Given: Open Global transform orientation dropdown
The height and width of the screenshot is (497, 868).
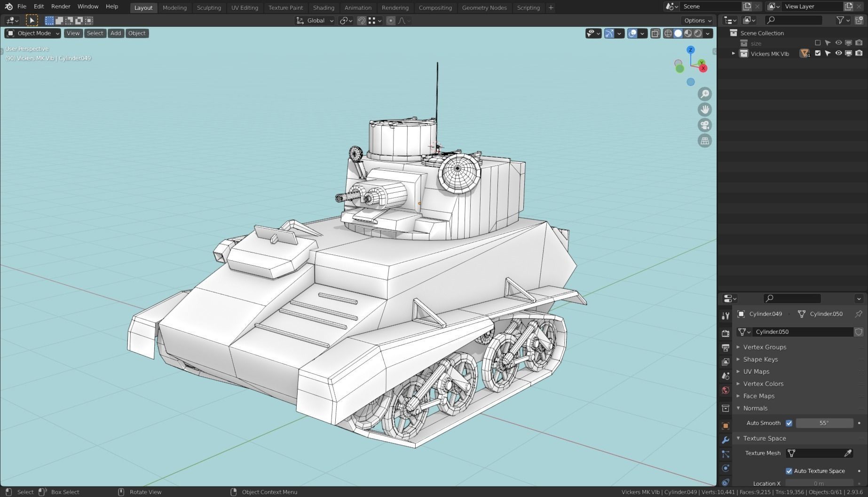Looking at the screenshot, I should (x=315, y=21).
